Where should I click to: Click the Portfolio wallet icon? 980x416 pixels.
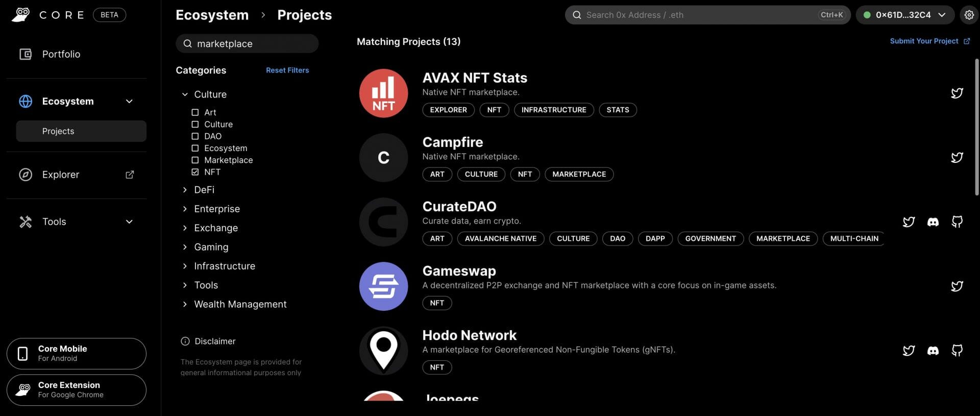point(26,54)
